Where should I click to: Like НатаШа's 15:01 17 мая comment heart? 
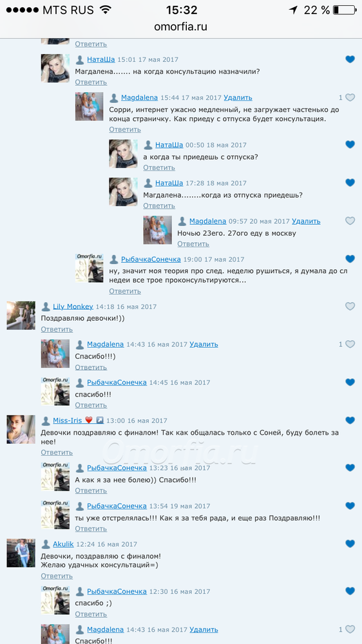(x=350, y=59)
